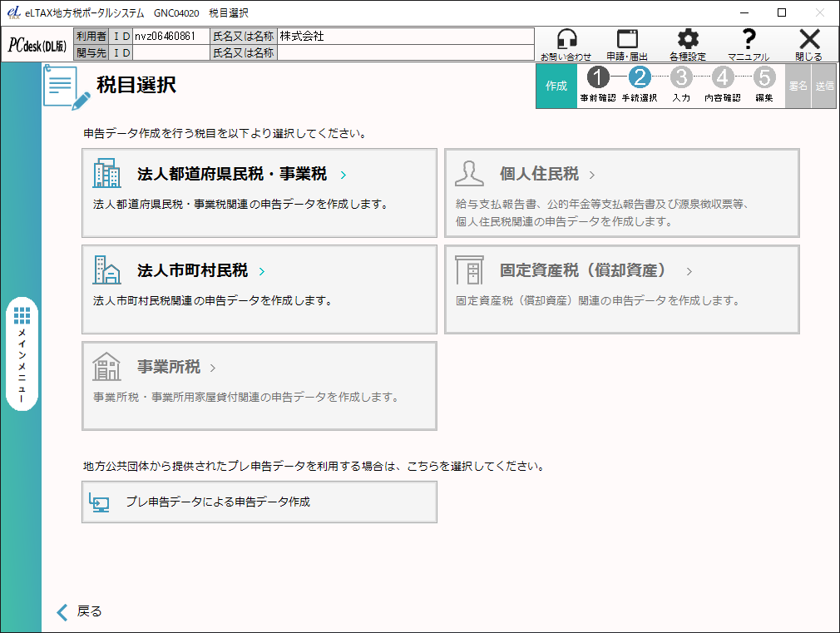Expand chevron next to 法人都道府県民税・事業税
The image size is (840, 633).
[x=343, y=175]
